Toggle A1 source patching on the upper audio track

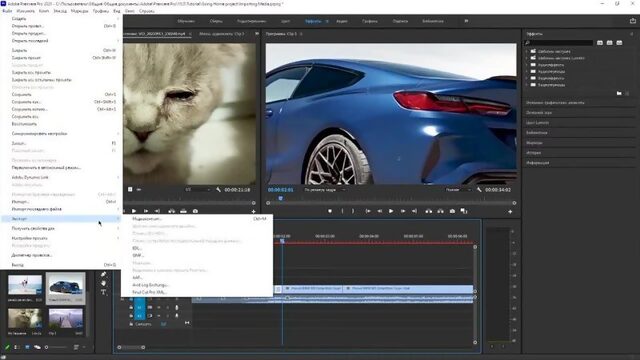(x=139, y=307)
